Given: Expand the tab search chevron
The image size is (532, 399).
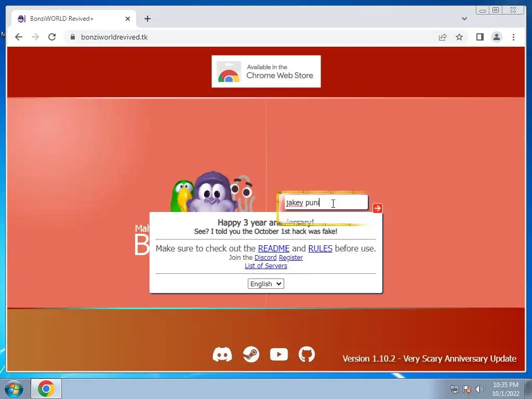Looking at the screenshot, I should coord(464,19).
